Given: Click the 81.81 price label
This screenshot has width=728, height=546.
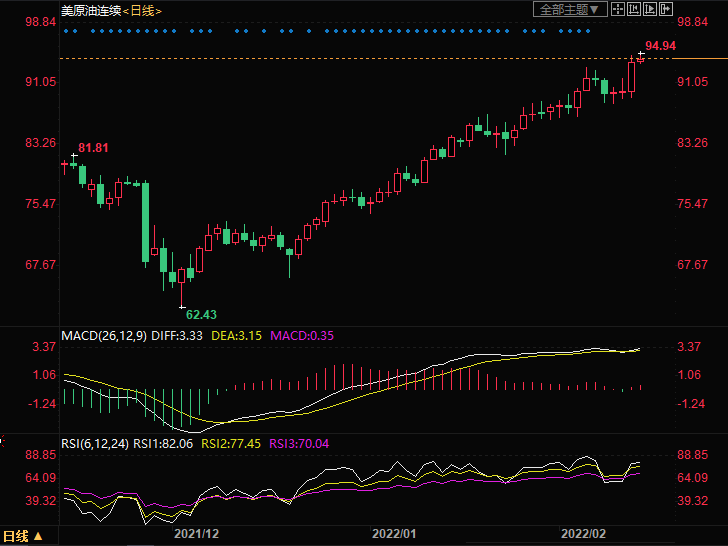Looking at the screenshot, I should click(93, 148).
